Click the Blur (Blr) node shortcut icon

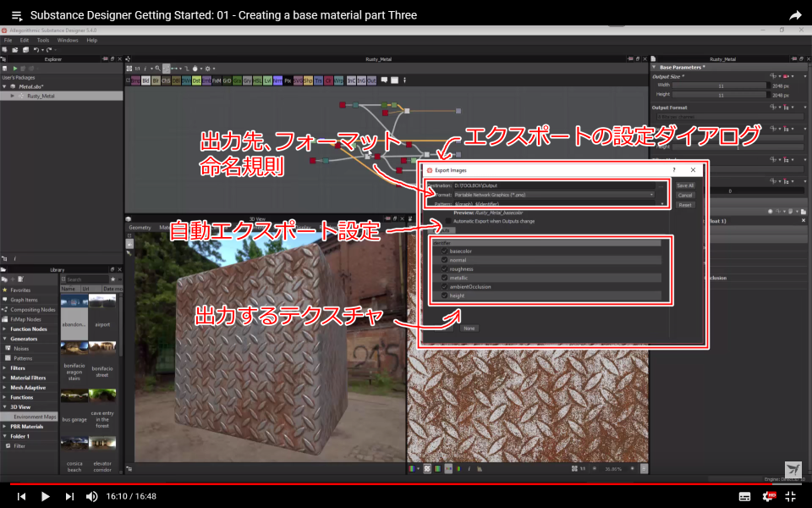coord(156,81)
